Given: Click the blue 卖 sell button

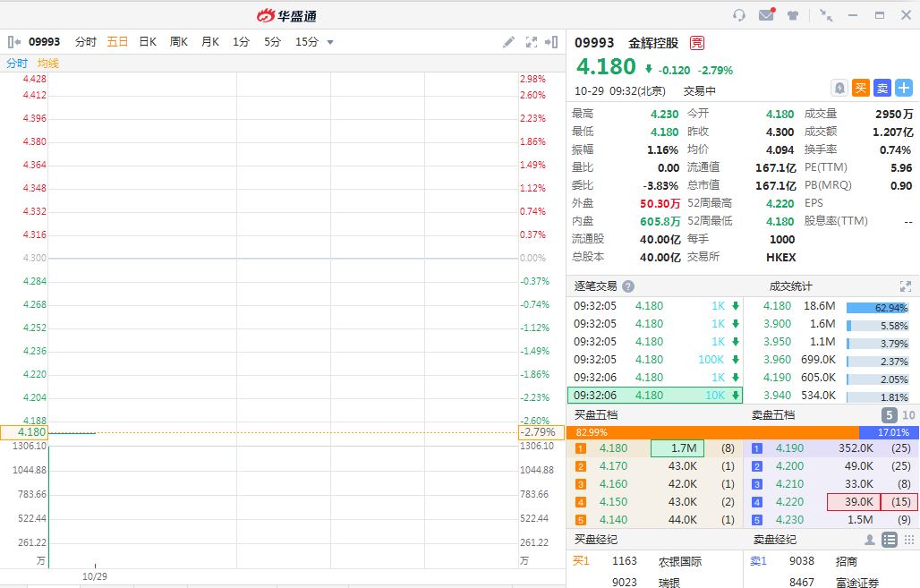Looking at the screenshot, I should [x=882, y=88].
